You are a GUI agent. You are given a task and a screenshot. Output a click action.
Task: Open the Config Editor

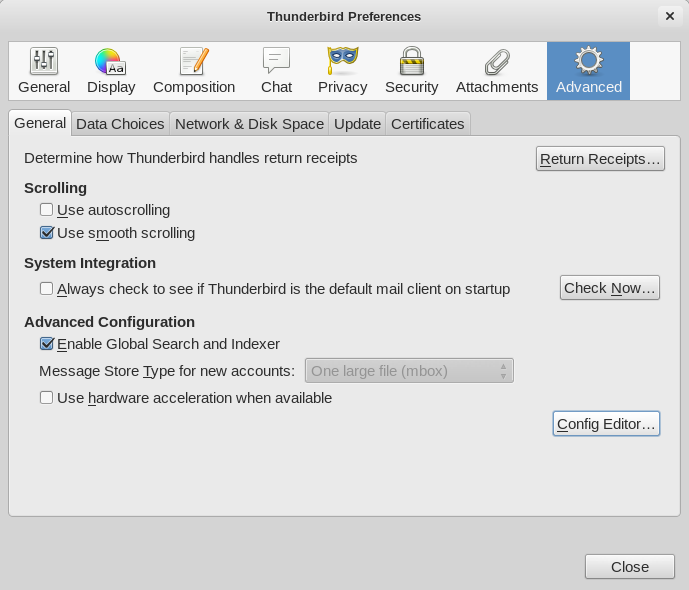coord(606,423)
